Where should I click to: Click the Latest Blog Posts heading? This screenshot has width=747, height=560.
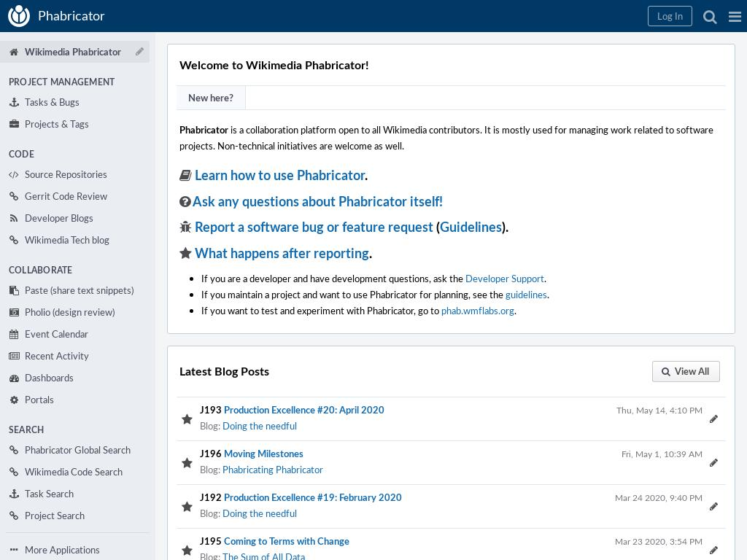tap(225, 371)
